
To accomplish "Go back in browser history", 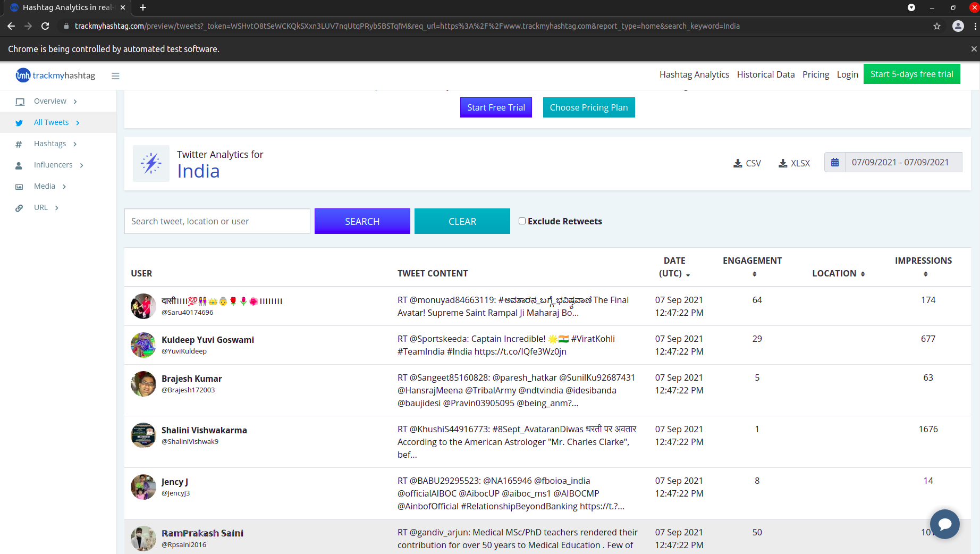I will click(x=11, y=26).
